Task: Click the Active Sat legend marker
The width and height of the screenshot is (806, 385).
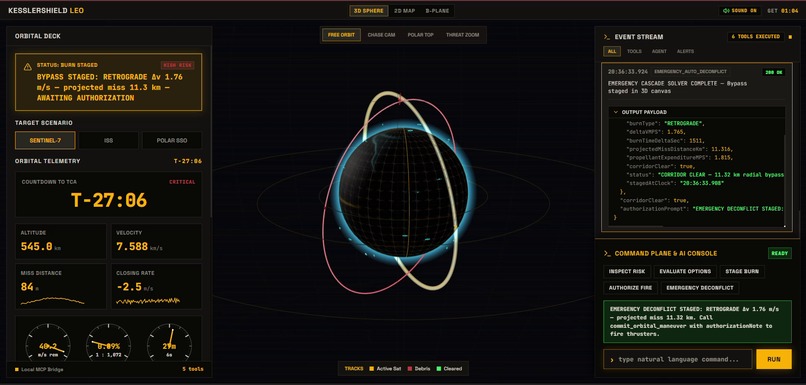Action: pyautogui.click(x=371, y=369)
